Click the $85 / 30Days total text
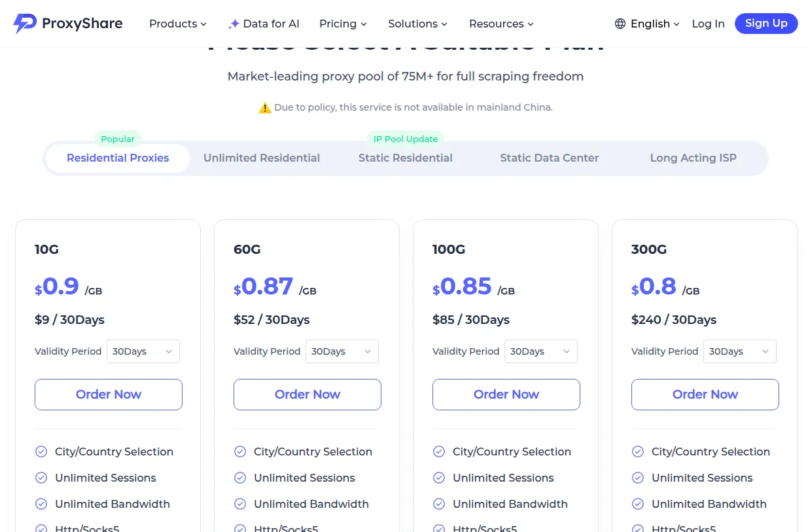Viewport: 808px width, 532px height. click(x=471, y=320)
